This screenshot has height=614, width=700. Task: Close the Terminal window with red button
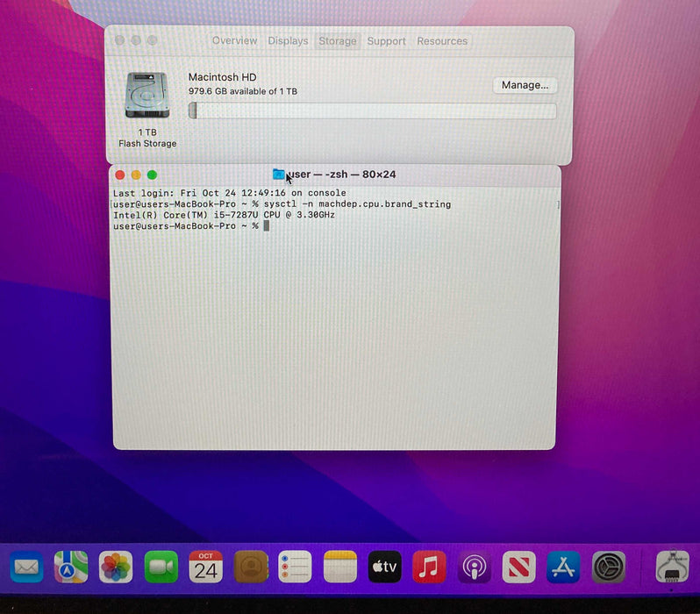[119, 175]
